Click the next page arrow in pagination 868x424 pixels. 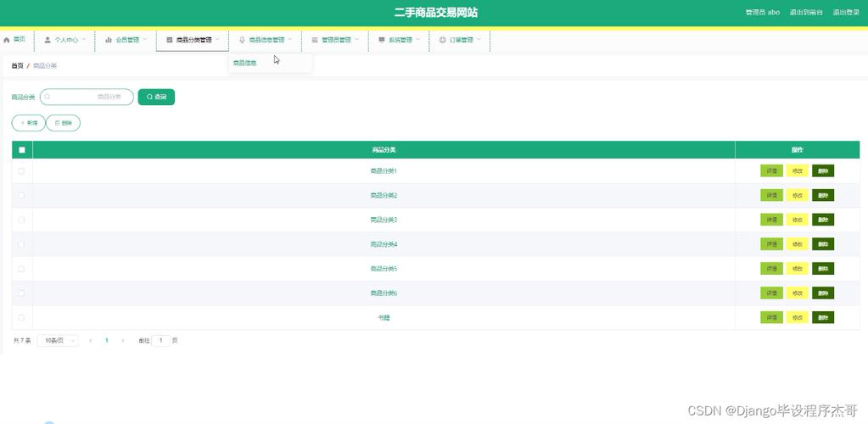click(123, 341)
